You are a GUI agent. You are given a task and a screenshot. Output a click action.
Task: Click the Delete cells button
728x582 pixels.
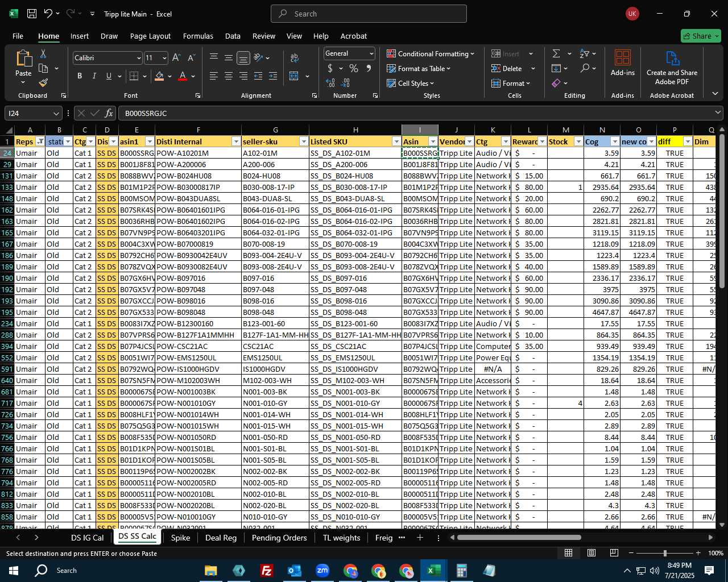point(507,68)
